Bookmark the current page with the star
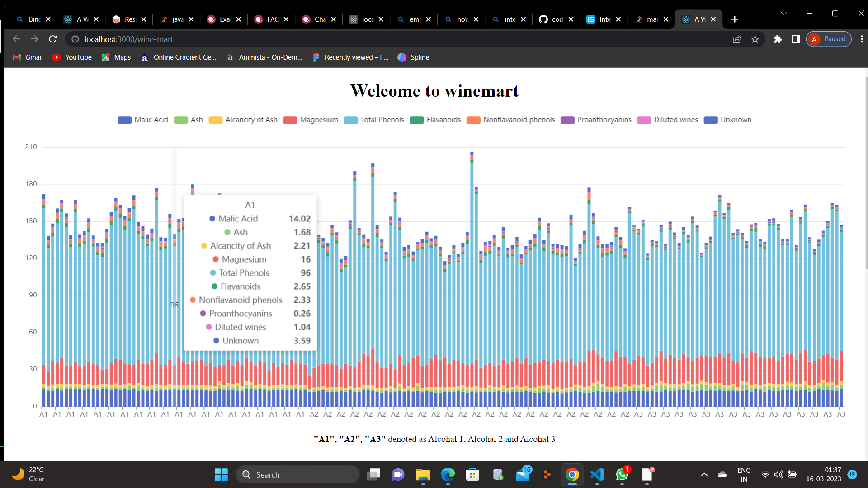Viewport: 868px width, 488px height. 755,39
